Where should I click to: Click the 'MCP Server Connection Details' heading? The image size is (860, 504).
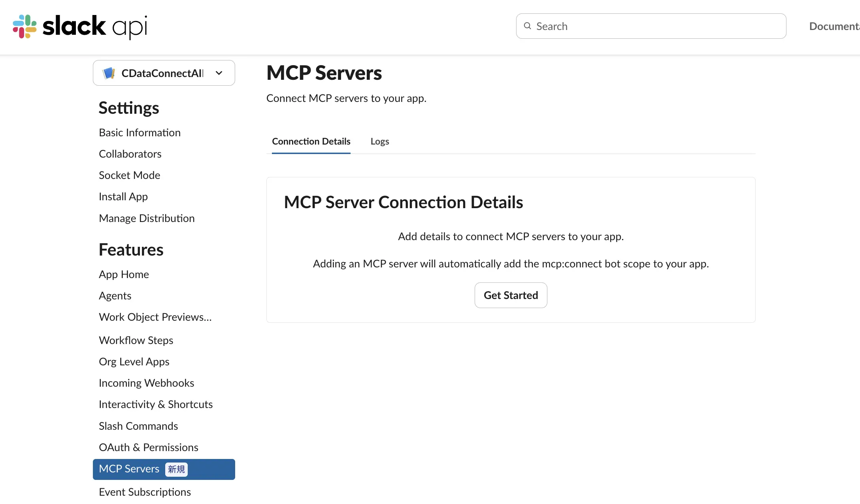coord(404,202)
